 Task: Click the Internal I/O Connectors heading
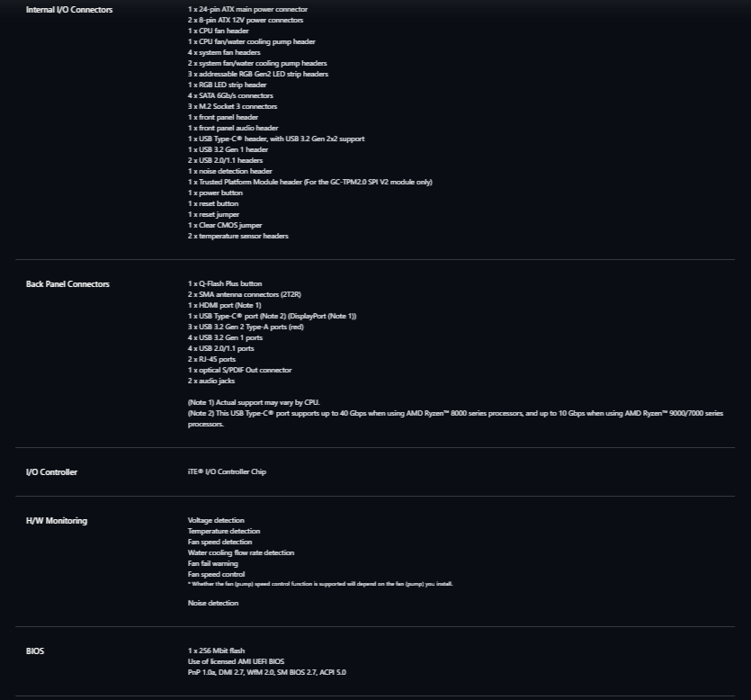click(x=69, y=10)
